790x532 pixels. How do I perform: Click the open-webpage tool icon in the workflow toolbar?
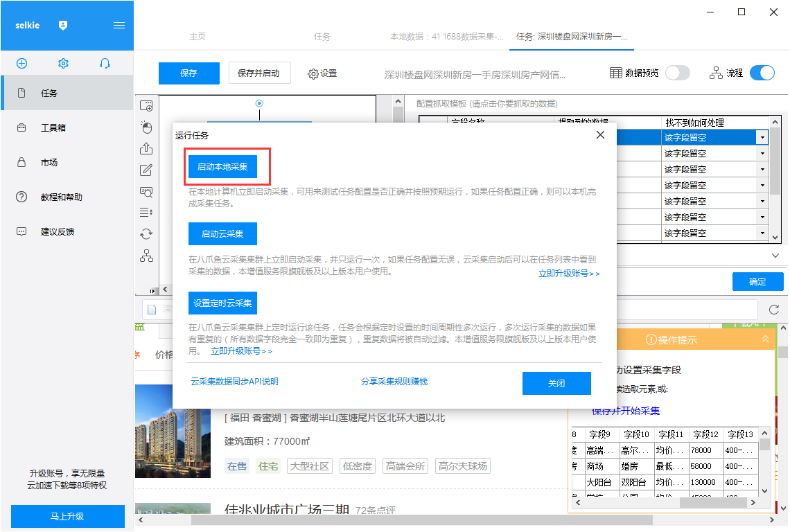(x=146, y=106)
